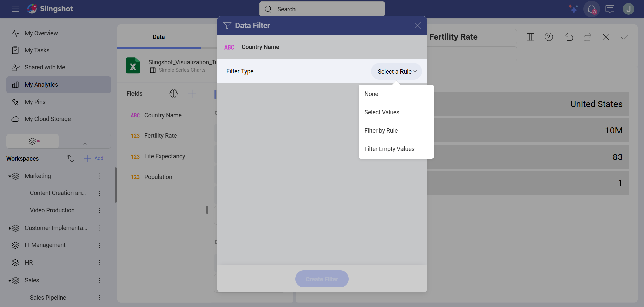Open Sales Pipeline project
Screen dimensions: 644x307
48,298
